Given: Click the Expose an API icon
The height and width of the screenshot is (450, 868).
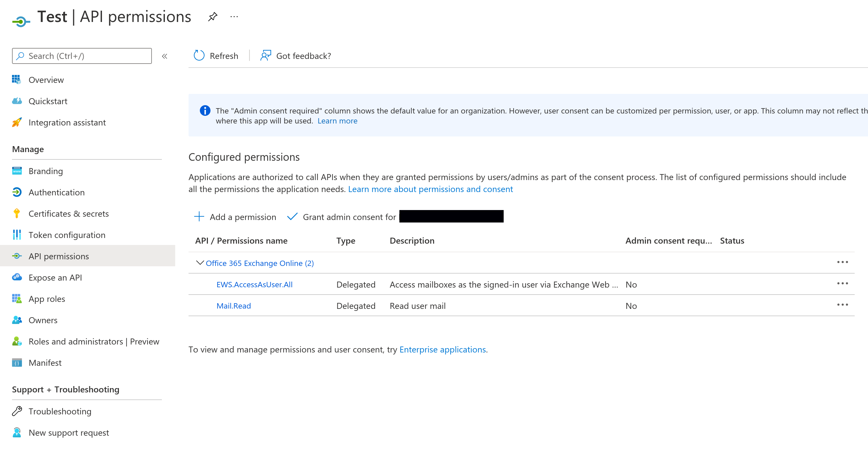Looking at the screenshot, I should coord(17,277).
